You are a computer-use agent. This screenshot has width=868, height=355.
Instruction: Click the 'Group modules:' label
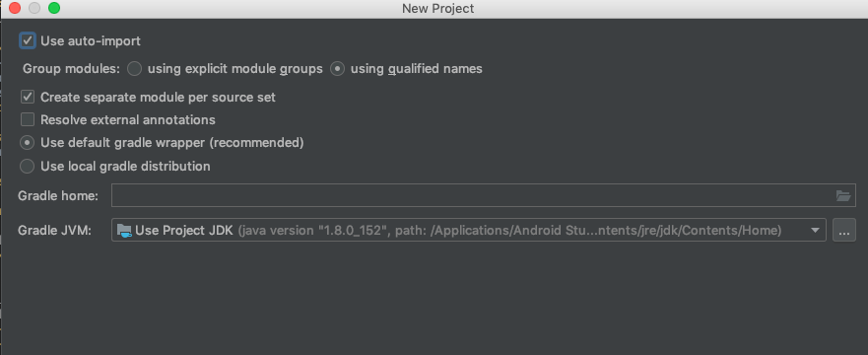pyautogui.click(x=71, y=69)
